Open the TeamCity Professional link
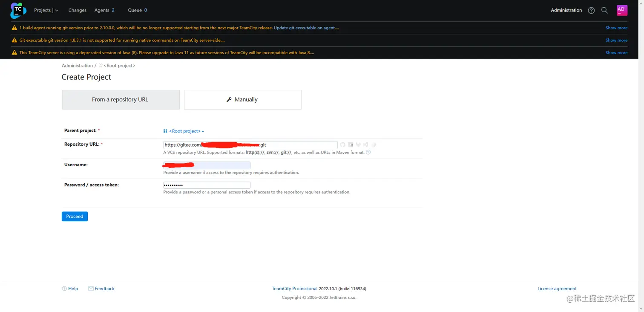This screenshot has width=644, height=312. coord(295,289)
